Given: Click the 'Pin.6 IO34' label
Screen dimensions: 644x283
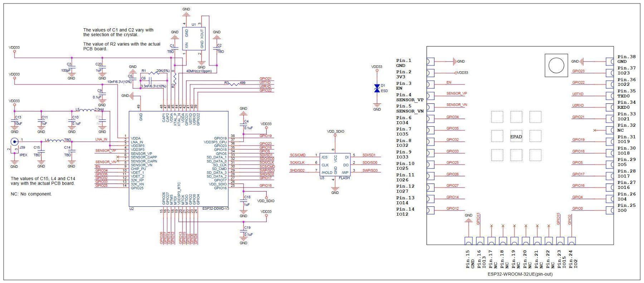Looking at the screenshot, I should [404, 120].
